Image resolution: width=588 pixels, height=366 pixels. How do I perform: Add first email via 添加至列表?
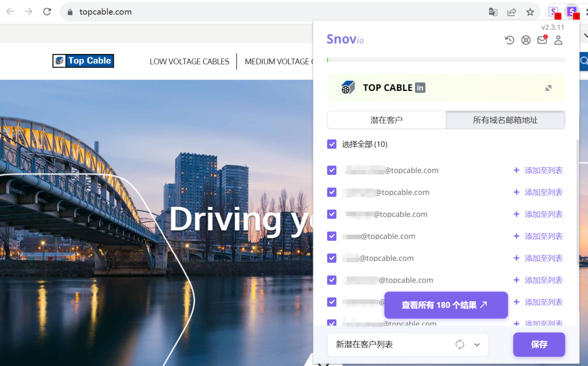[x=538, y=170]
